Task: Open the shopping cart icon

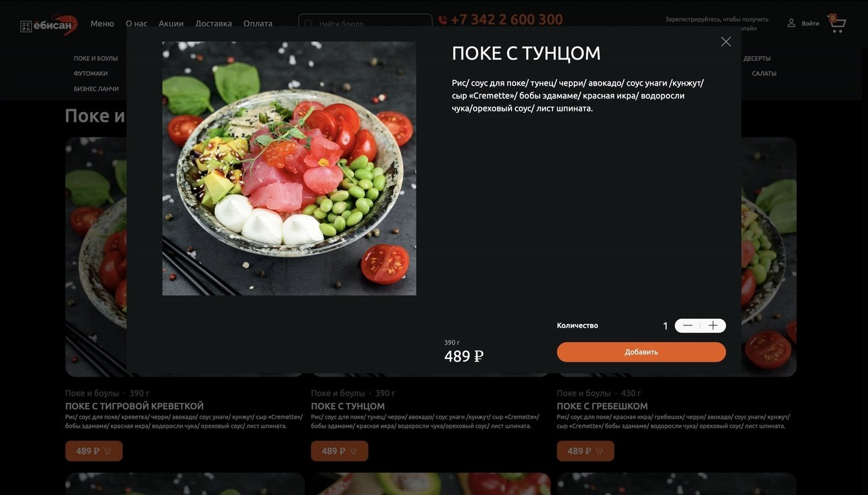Action: pyautogui.click(x=836, y=24)
